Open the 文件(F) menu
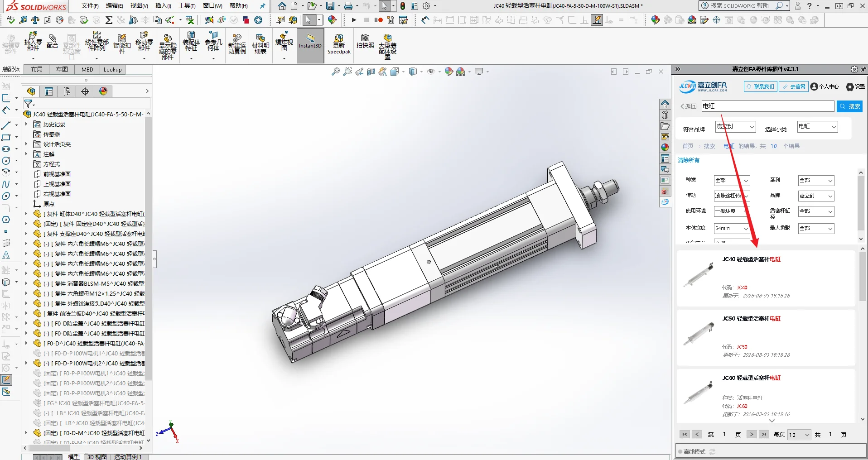The width and height of the screenshot is (868, 460). [90, 6]
